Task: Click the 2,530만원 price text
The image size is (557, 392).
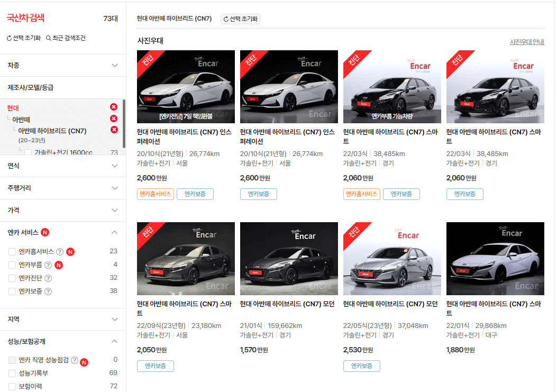Action: pos(358,350)
